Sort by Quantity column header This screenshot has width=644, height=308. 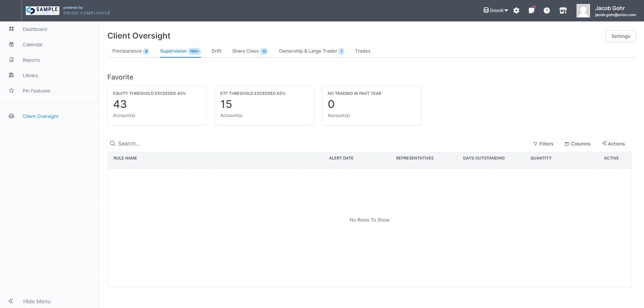pos(541,158)
